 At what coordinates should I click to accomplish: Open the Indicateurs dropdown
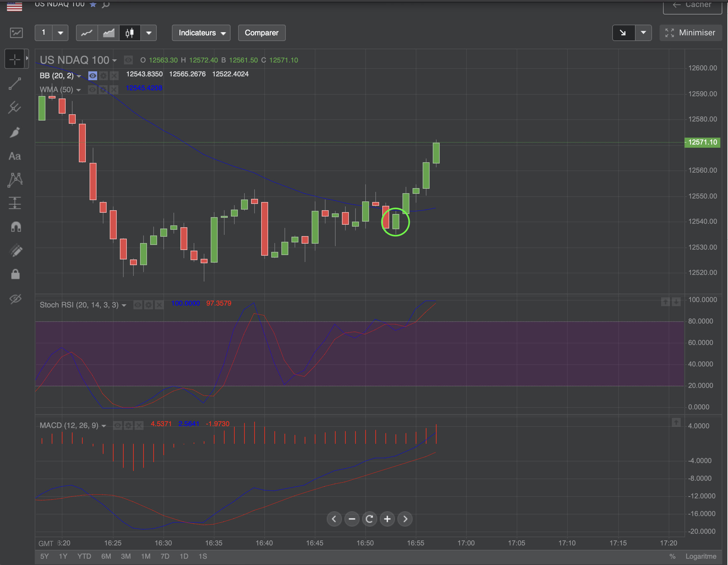(x=201, y=33)
